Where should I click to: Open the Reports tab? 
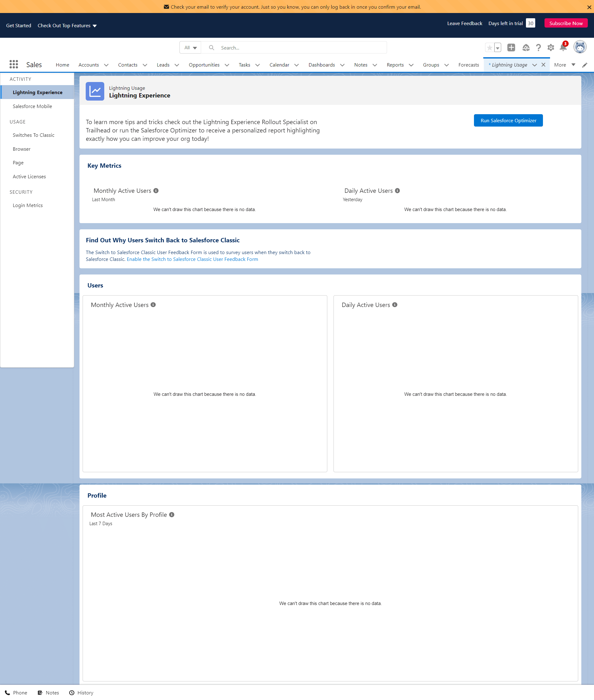(x=395, y=65)
